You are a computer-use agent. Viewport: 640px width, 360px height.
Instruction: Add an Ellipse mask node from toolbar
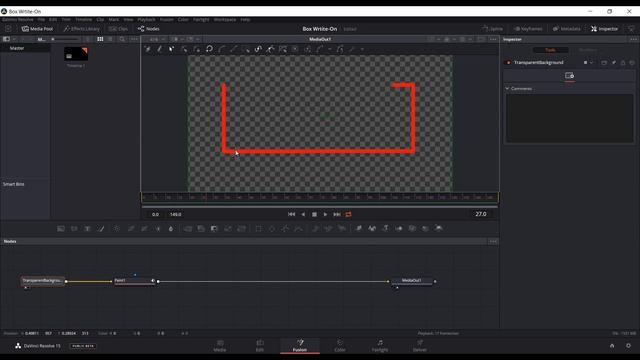tap(272, 229)
